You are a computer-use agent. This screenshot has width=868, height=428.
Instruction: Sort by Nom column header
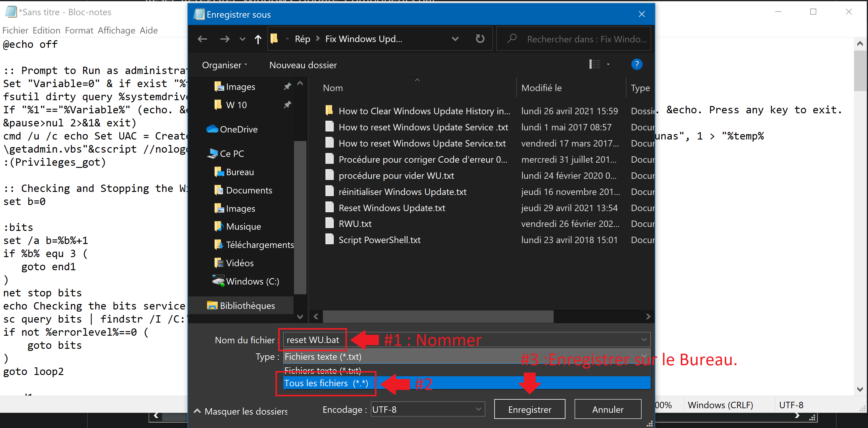click(333, 88)
